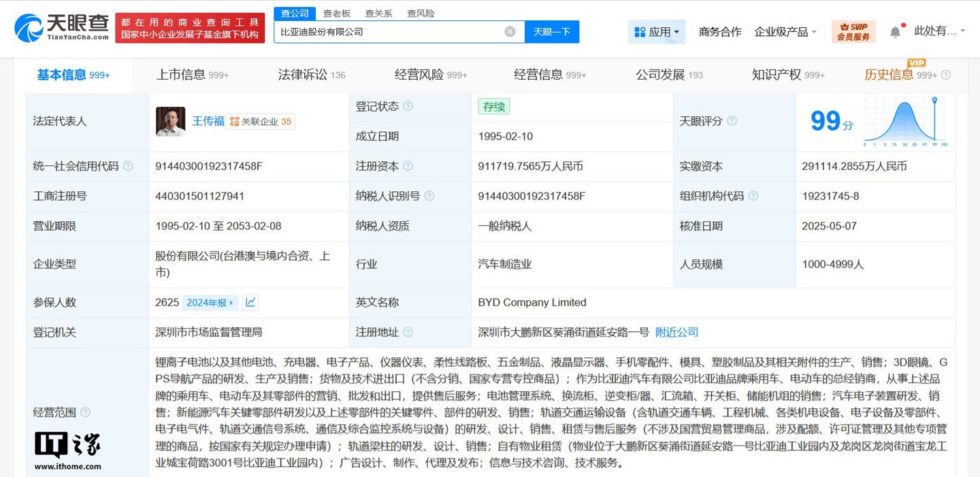Click the apps grid icon next to 应用
This screenshot has height=477, width=980.
tap(641, 31)
